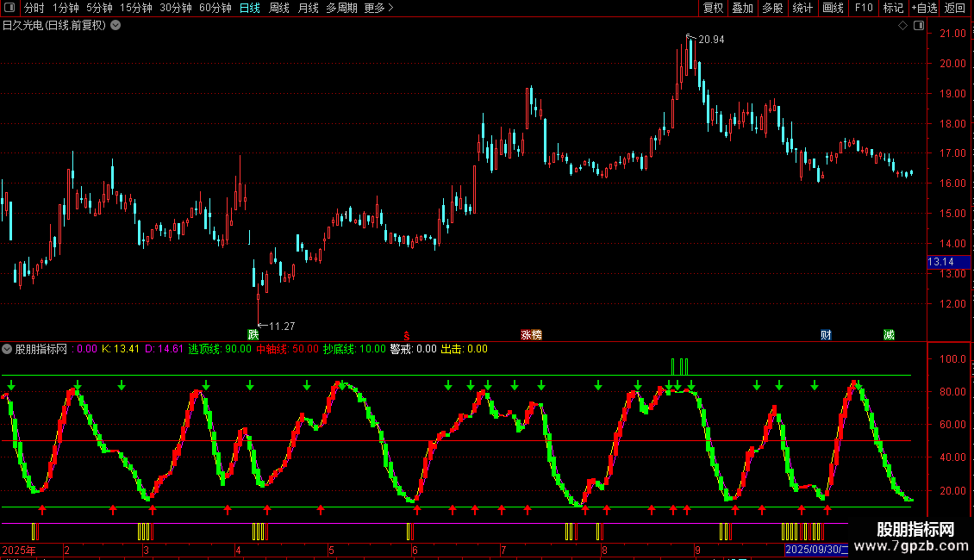The height and width of the screenshot is (560, 974).
Task: Switch to 周线 weekly chart
Action: tap(279, 8)
